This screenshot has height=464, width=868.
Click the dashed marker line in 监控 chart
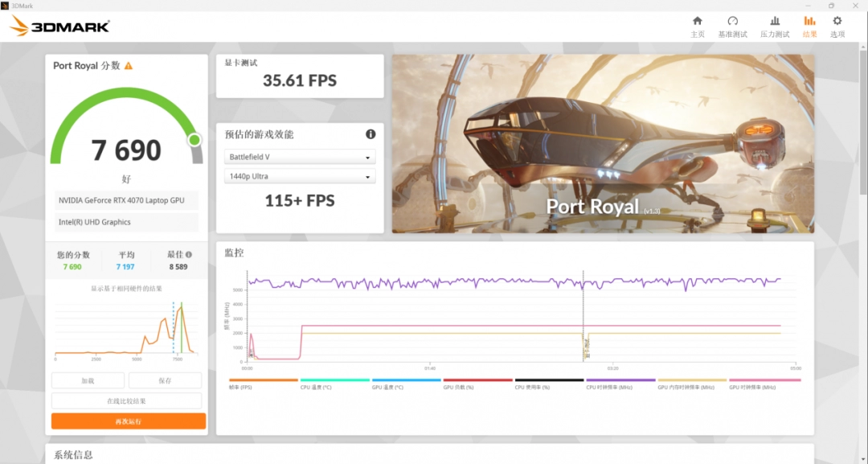point(583,317)
